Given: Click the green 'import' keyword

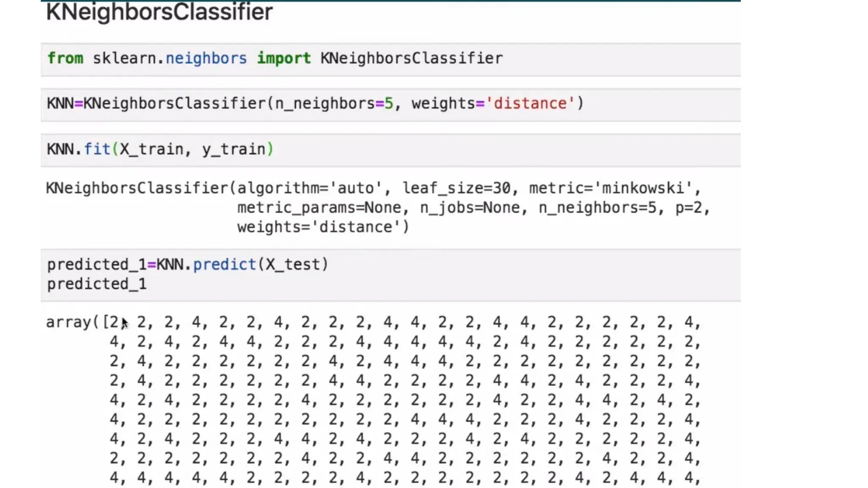Looking at the screenshot, I should click(284, 58).
